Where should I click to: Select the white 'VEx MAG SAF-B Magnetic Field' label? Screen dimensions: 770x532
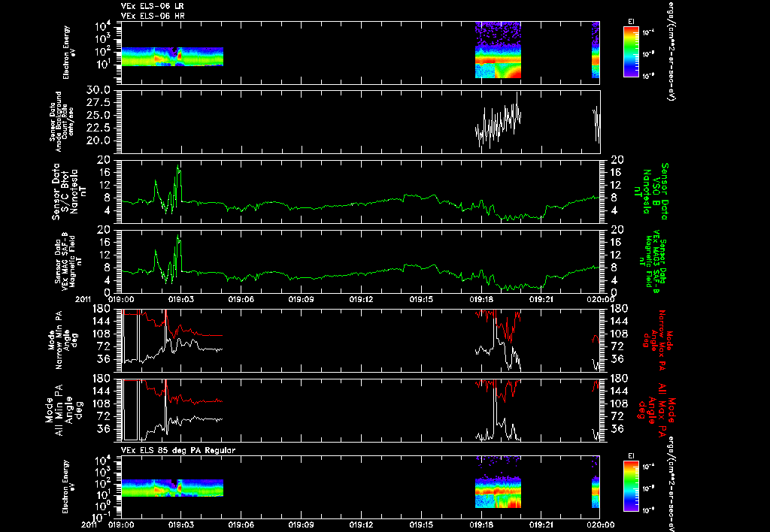(x=68, y=260)
